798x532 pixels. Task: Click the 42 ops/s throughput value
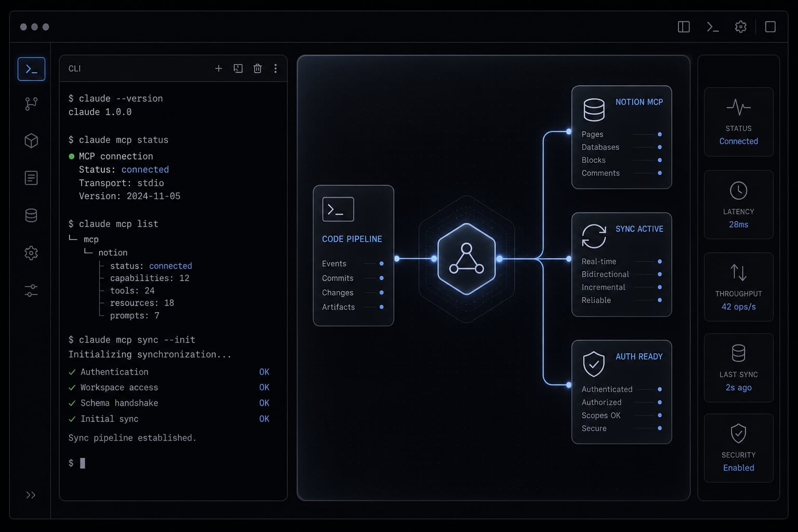[x=738, y=307]
